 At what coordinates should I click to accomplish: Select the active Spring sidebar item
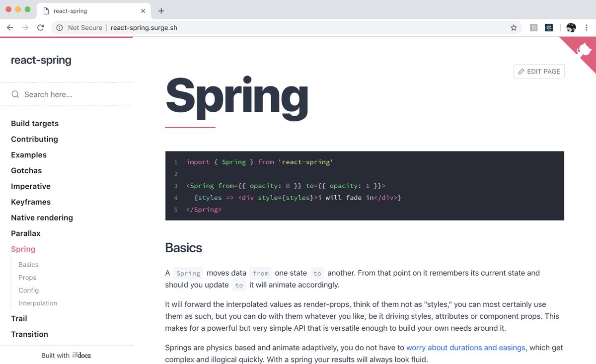[23, 249]
